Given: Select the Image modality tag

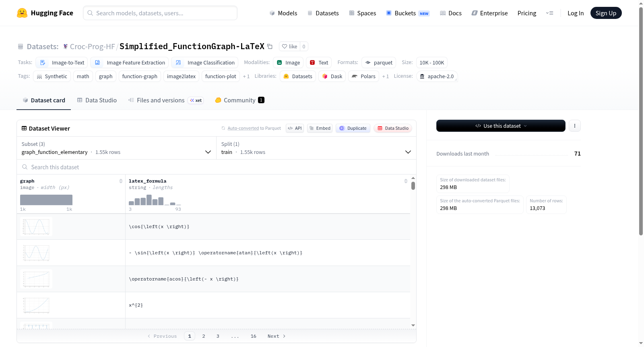Looking at the screenshot, I should [x=288, y=62].
